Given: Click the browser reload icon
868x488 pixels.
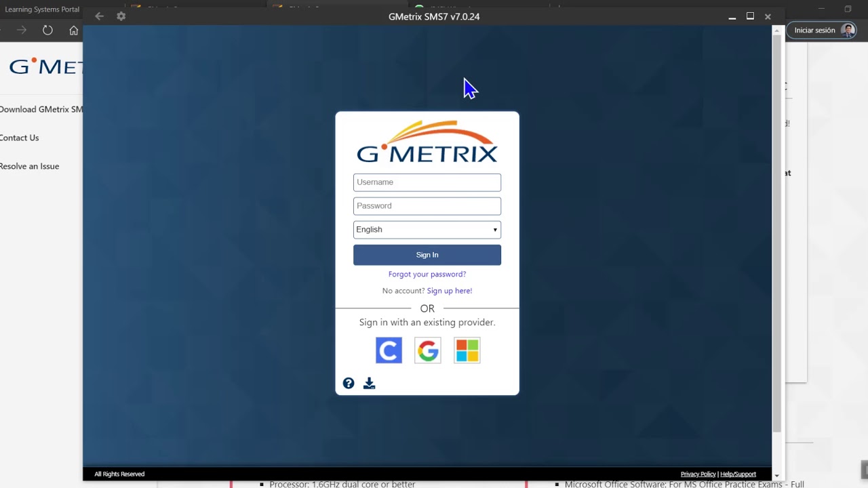Looking at the screenshot, I should 47,30.
